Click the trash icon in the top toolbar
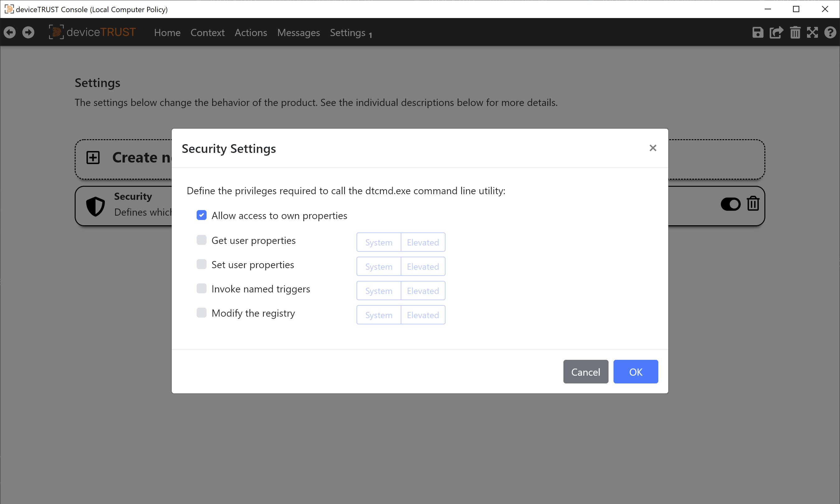840x504 pixels. coord(795,32)
